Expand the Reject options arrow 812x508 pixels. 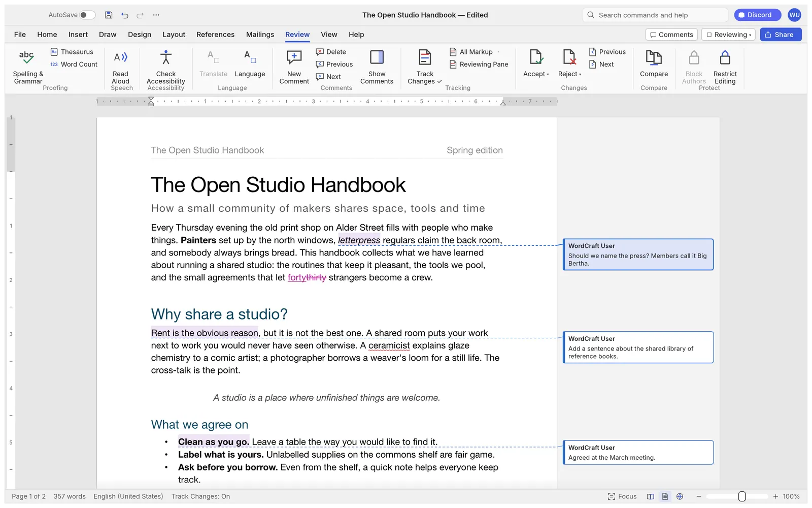point(580,75)
